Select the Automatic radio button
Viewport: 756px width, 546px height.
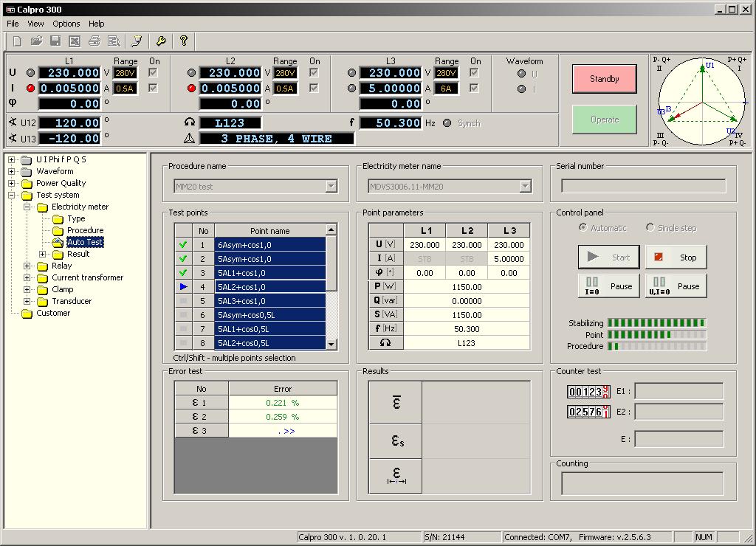[583, 227]
